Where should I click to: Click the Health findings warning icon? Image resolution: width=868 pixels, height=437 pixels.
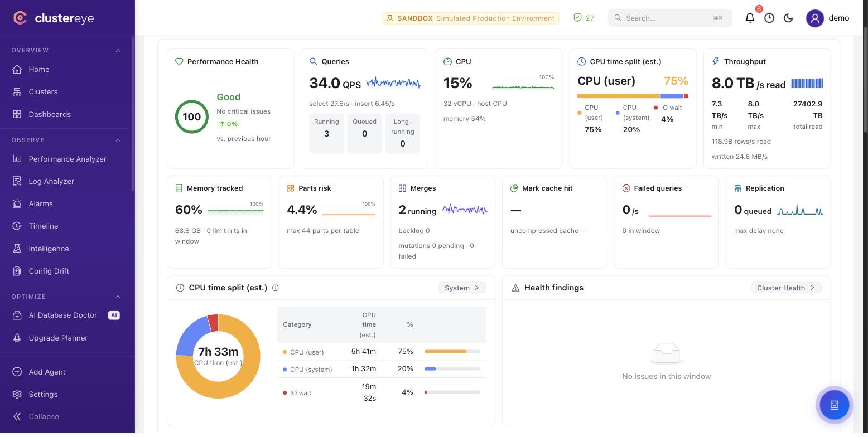[x=515, y=288]
